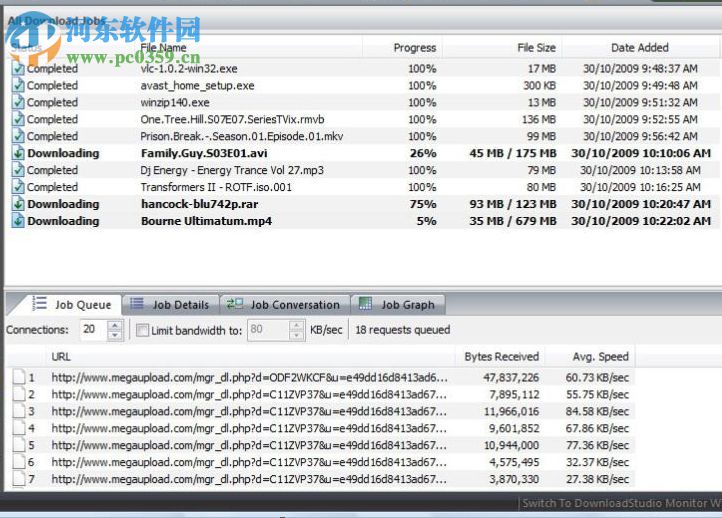722x518 pixels.
Task: Click completed icon for Prison.Break row
Action: click(x=18, y=136)
